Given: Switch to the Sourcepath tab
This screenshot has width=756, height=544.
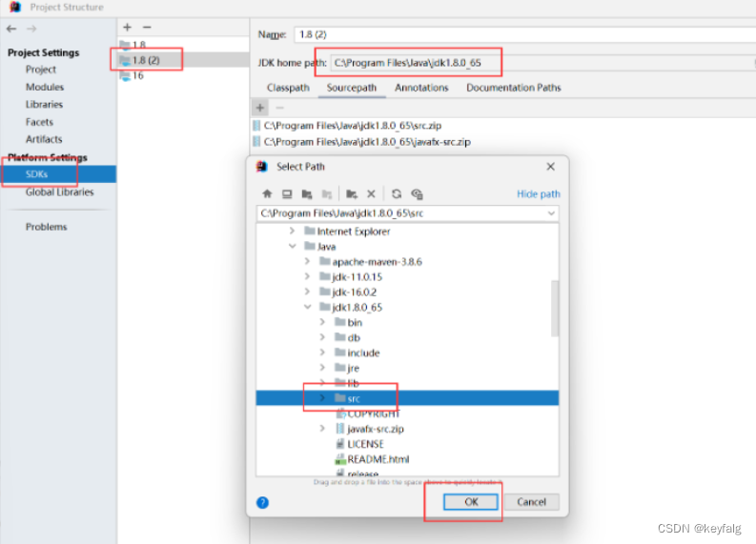Looking at the screenshot, I should [x=352, y=88].
